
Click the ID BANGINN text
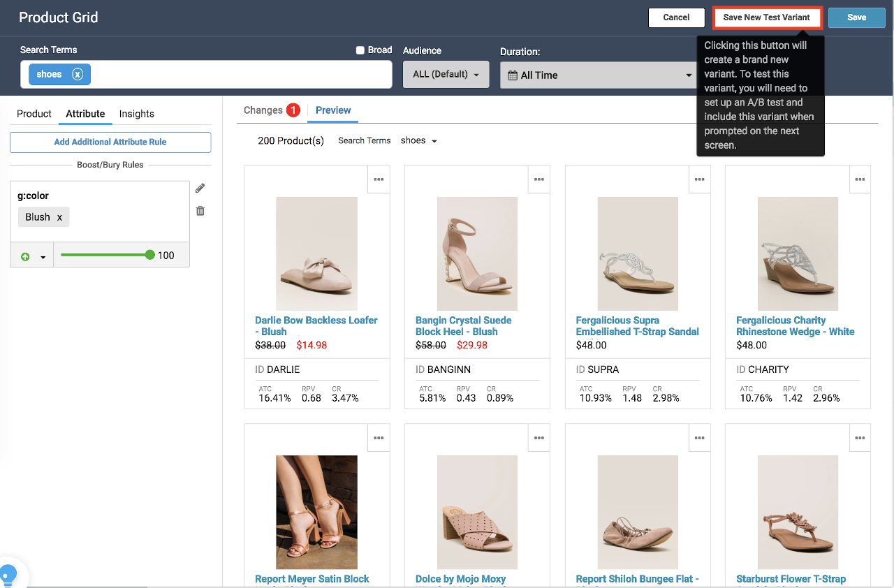[443, 369]
